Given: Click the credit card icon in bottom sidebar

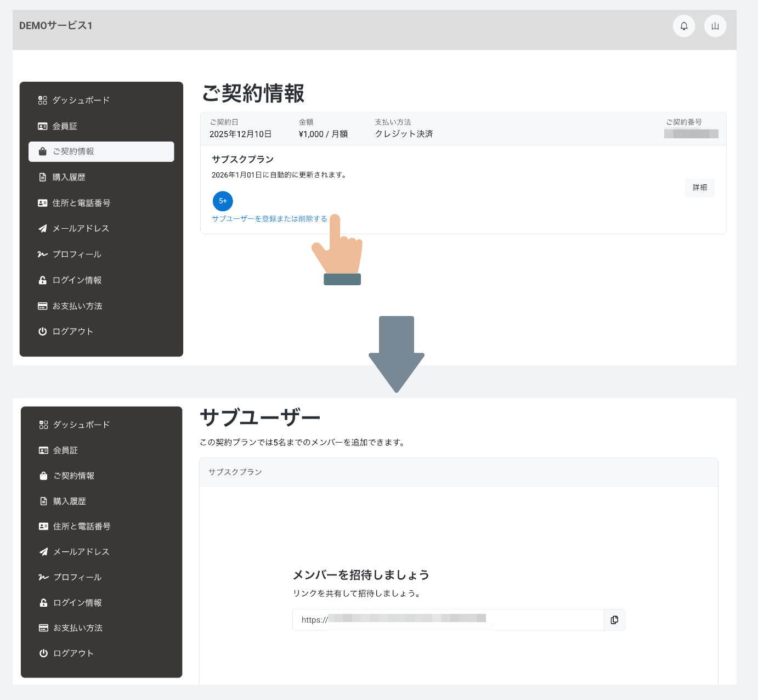Looking at the screenshot, I should pyautogui.click(x=43, y=628).
